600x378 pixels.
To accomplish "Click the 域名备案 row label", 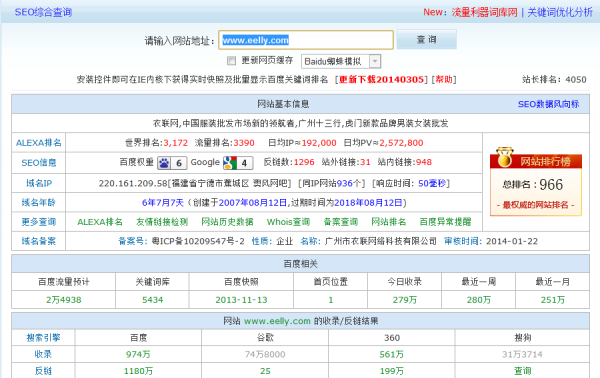I will click(x=39, y=241).
